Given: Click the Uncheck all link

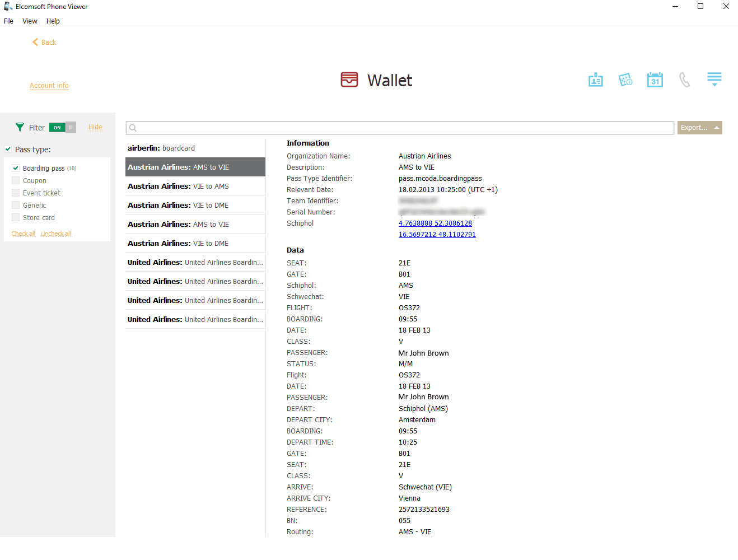Looking at the screenshot, I should pos(56,234).
